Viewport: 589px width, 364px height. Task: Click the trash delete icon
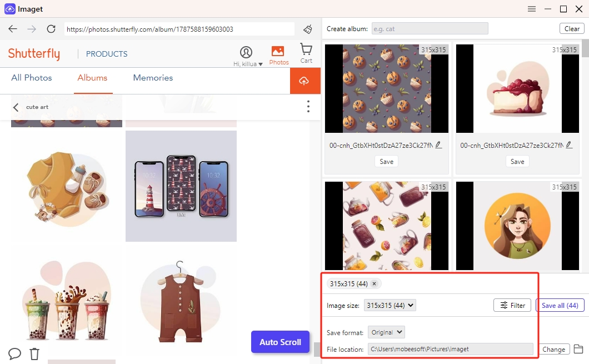click(x=34, y=354)
